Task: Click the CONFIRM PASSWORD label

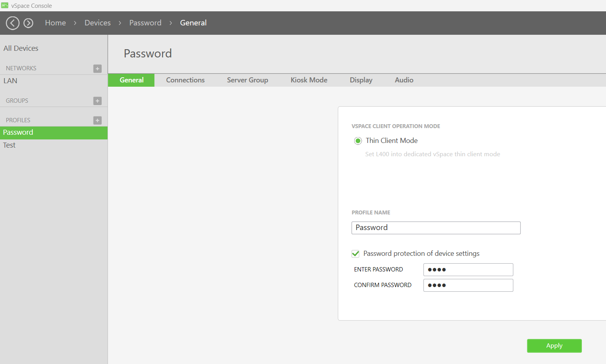Action: 383,285
